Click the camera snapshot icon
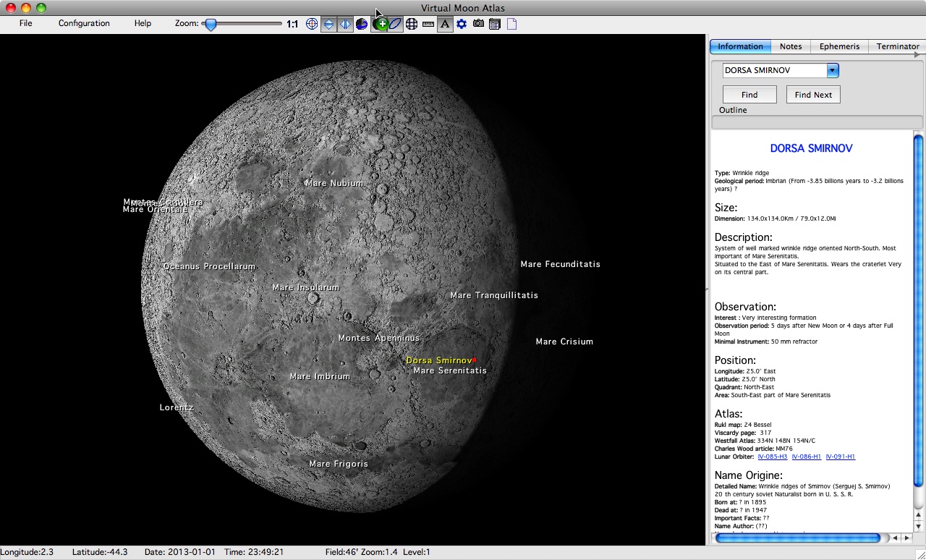926x560 pixels. pyautogui.click(x=478, y=24)
